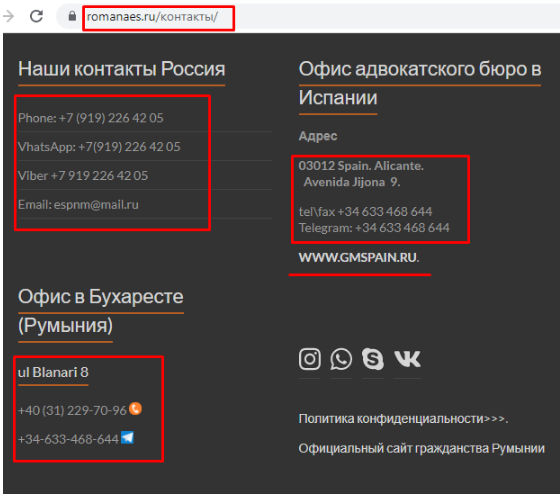Focus the romanaes.ru address bar
Viewport: 560px width, 494px height.
tap(152, 17)
